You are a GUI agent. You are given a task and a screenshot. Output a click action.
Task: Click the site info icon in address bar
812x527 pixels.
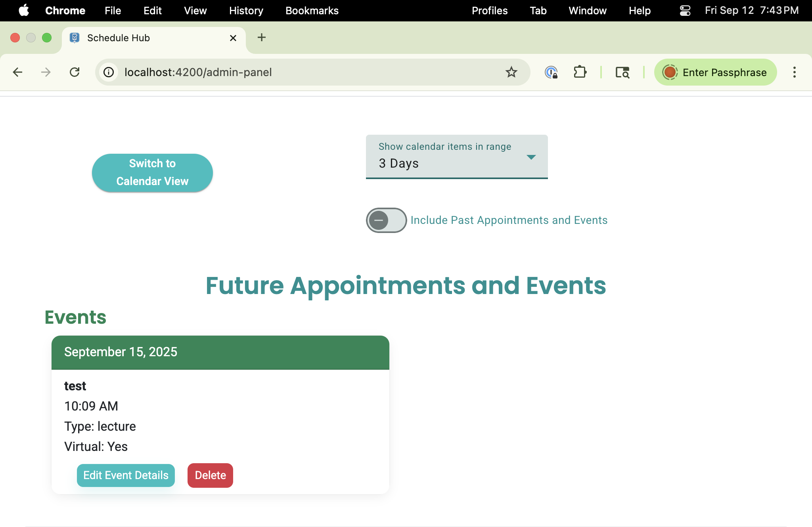[x=108, y=72]
